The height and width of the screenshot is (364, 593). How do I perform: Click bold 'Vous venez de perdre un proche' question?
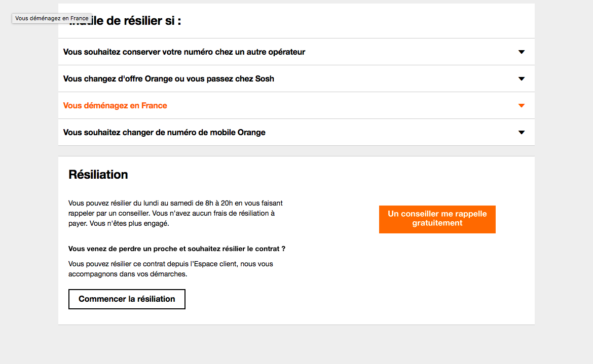click(x=177, y=249)
